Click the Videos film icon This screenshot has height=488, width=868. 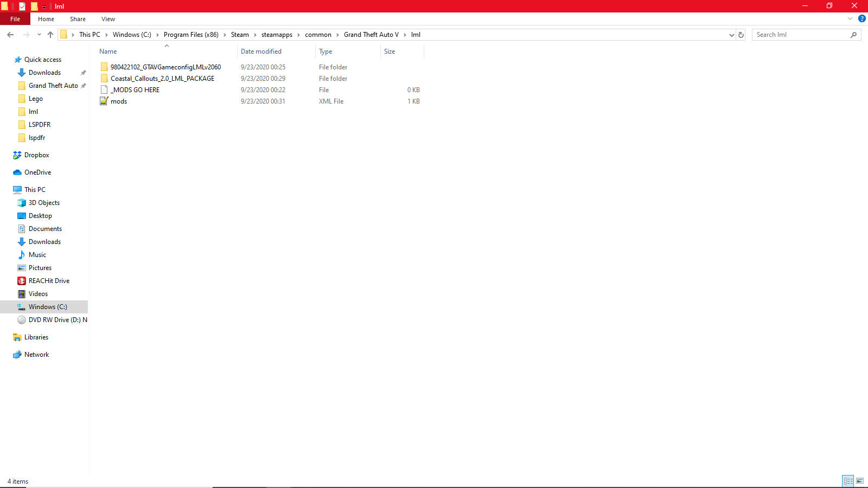pyautogui.click(x=22, y=294)
